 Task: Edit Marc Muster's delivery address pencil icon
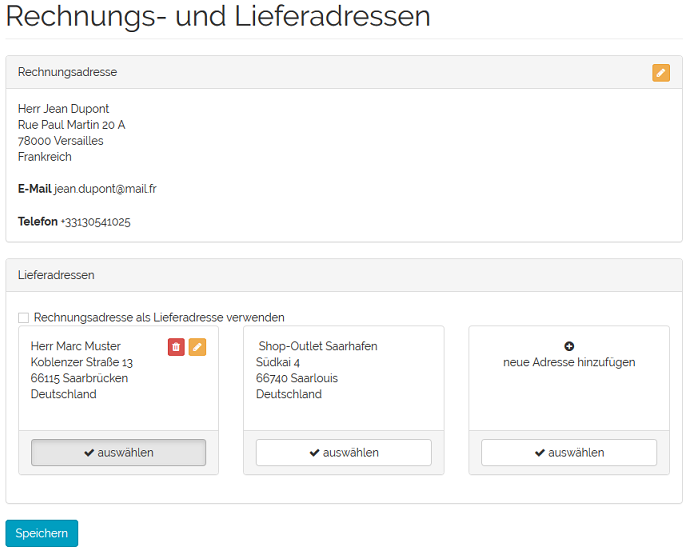coord(197,347)
